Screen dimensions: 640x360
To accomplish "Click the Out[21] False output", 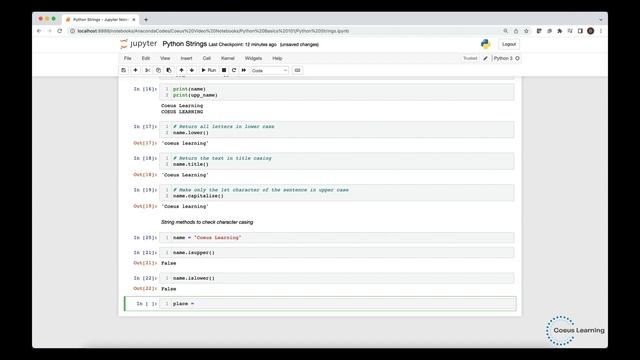I will click(x=169, y=263).
